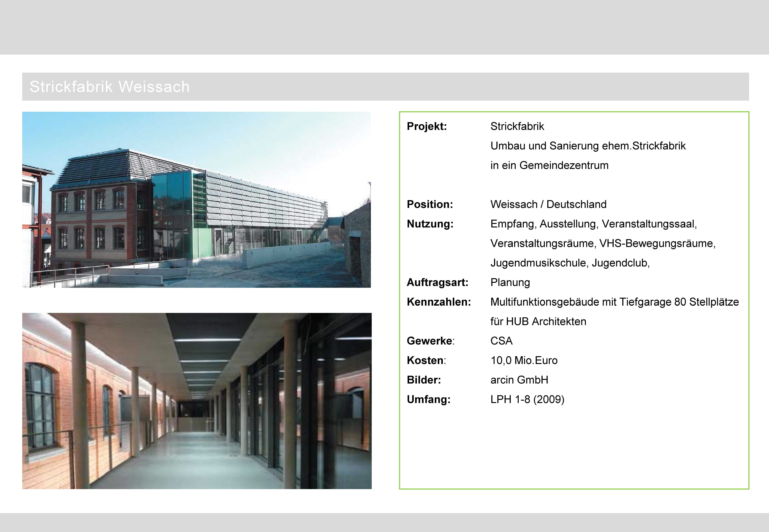
Task: Open the interior corridor photo
Action: (x=197, y=401)
